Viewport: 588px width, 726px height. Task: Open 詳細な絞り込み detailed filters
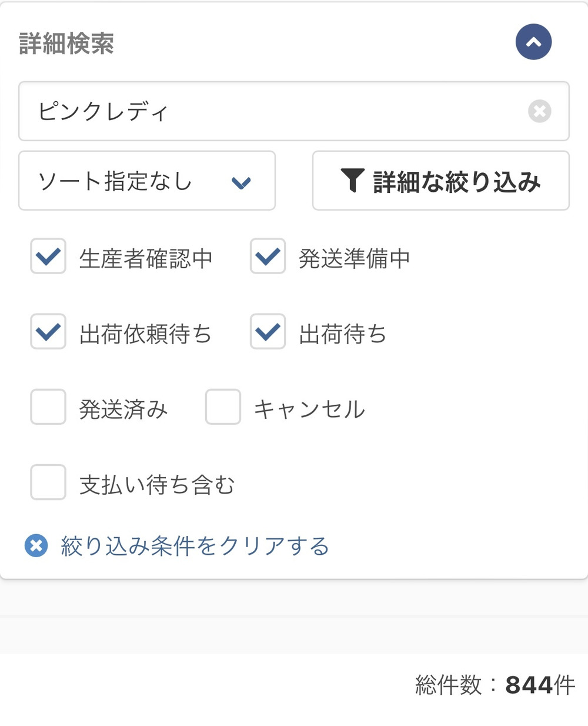pos(441,181)
